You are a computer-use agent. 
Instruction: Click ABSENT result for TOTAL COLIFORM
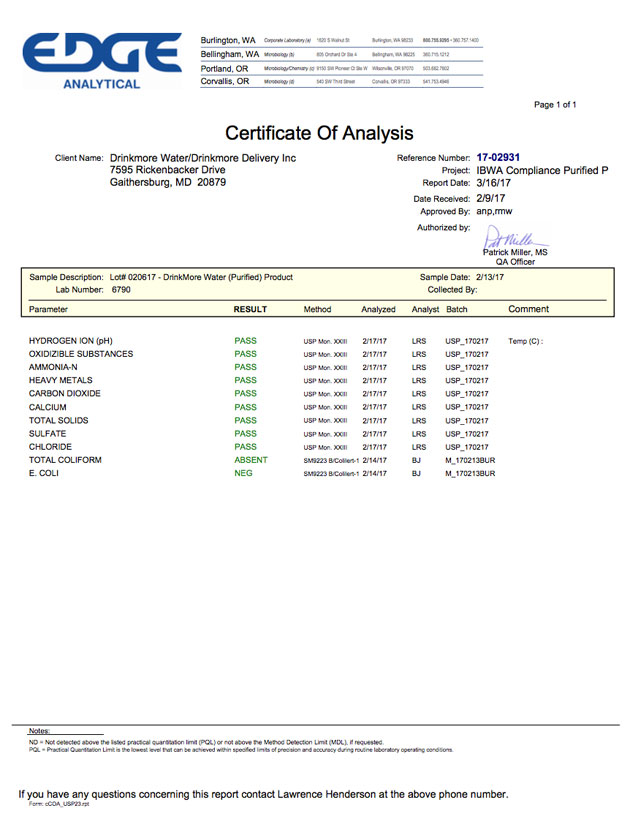click(251, 460)
